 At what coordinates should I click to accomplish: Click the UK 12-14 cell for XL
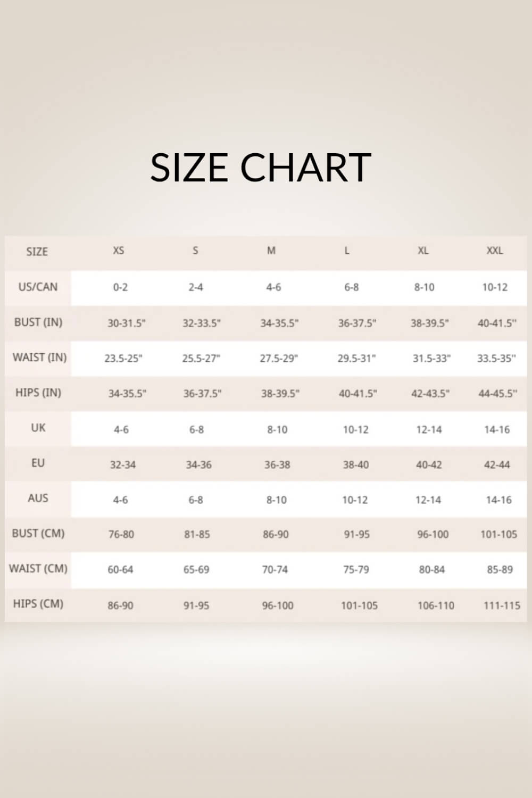point(429,429)
